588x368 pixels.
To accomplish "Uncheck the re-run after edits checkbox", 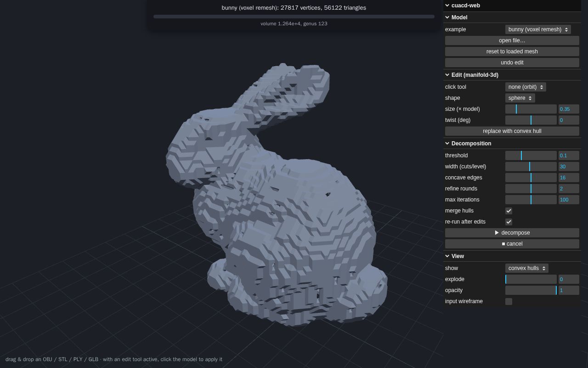I will 509,222.
